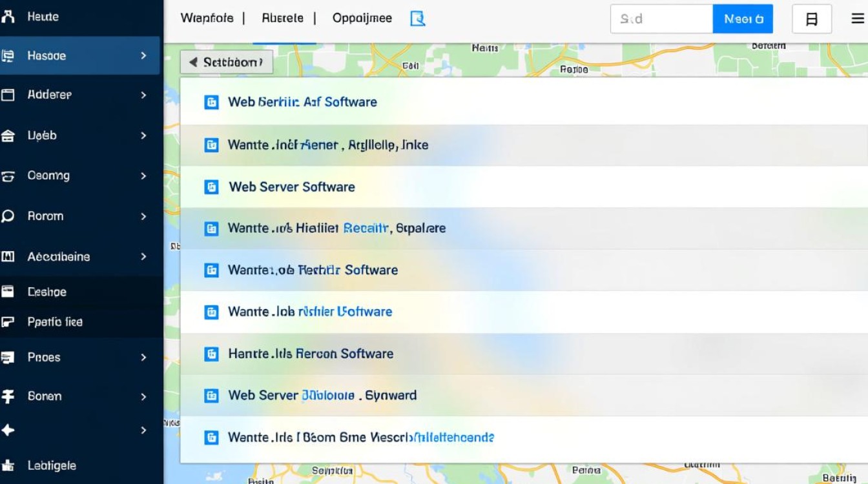Expand the Hasdoe sidebar chevron
This screenshot has width=868, height=484.
(143, 56)
